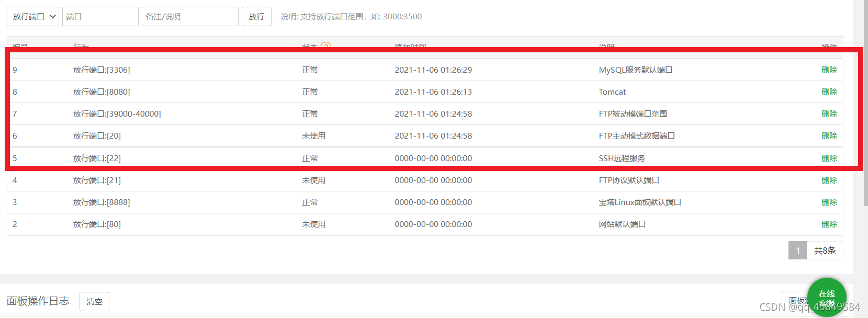The image size is (868, 318).
Task: Delete the FTP port 21 rule
Action: pos(829,180)
